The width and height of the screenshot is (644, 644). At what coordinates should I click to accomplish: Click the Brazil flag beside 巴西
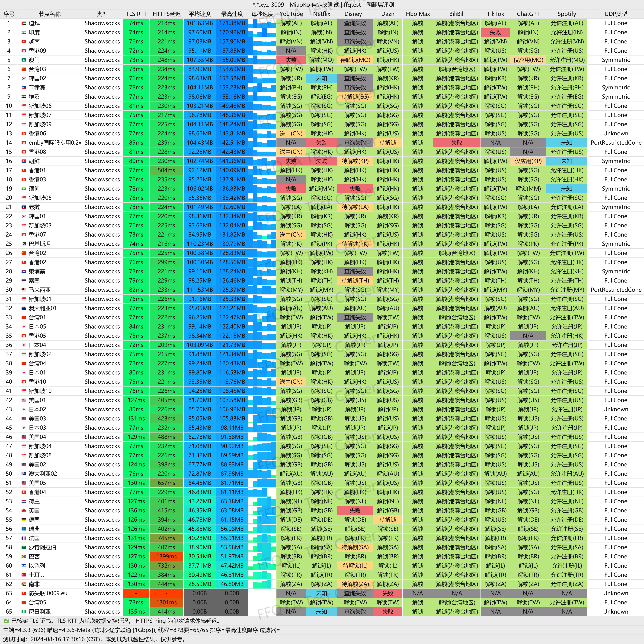[24, 557]
